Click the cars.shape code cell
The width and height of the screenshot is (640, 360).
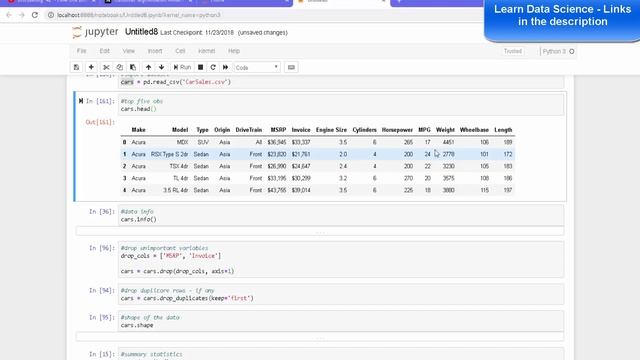341,321
